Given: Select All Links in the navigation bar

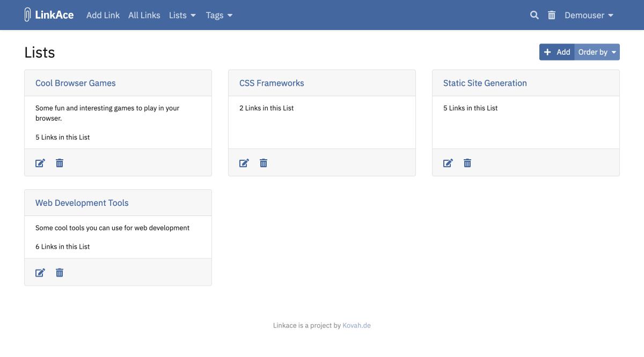Looking at the screenshot, I should coord(144,15).
